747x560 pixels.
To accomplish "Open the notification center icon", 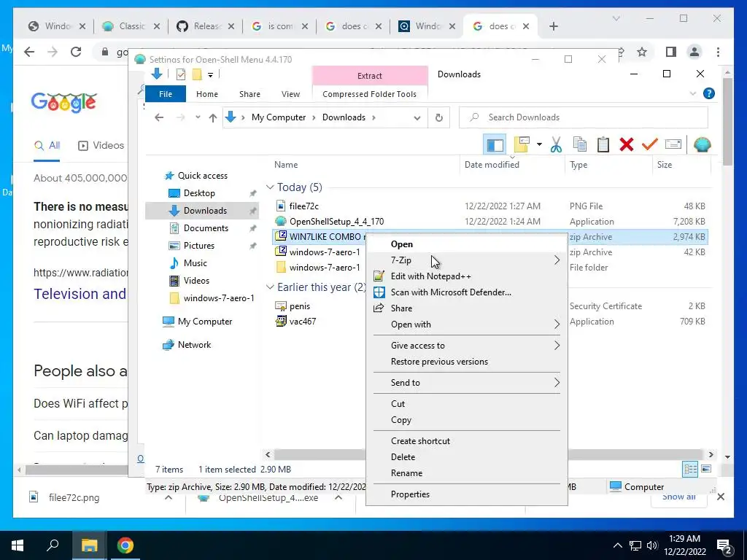I will point(724,545).
